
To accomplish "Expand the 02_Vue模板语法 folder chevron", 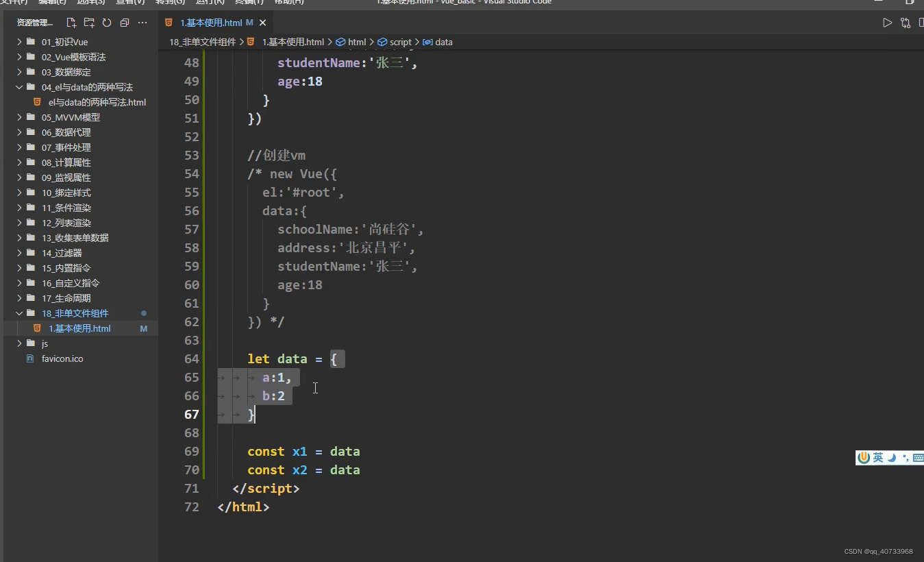I will [x=19, y=57].
